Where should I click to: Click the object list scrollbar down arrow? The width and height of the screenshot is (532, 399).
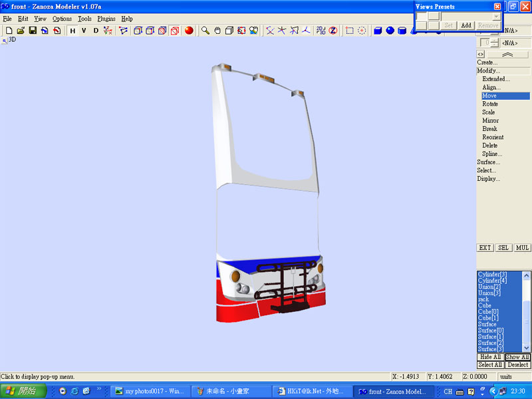point(527,348)
